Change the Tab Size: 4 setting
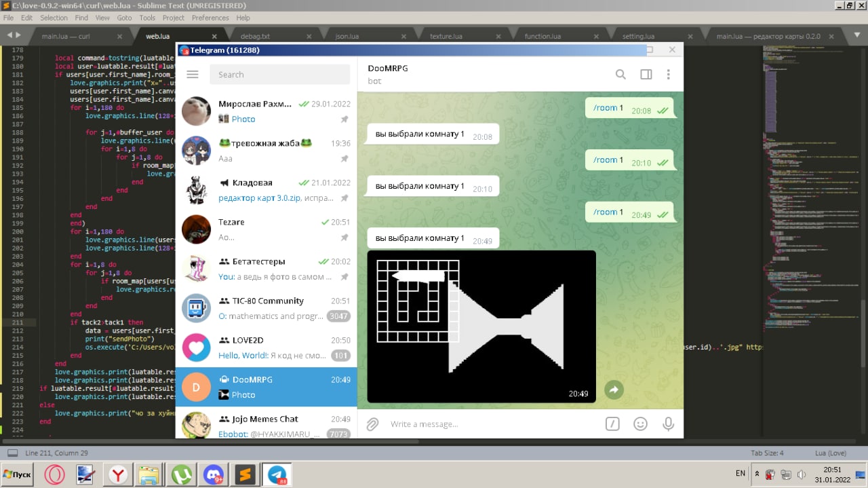 pos(767,453)
